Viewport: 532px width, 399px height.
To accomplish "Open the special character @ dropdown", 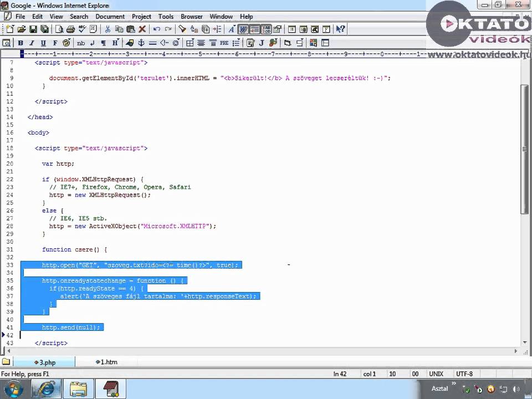I will click(176, 43).
